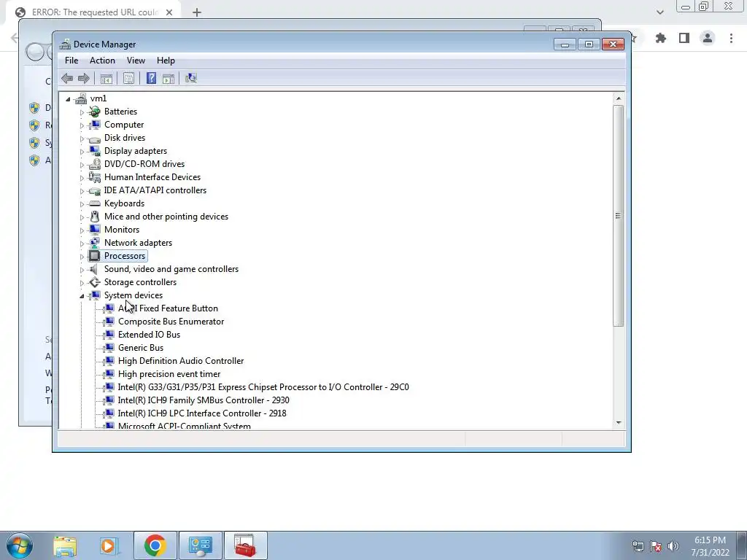Open Windows Media Player from the taskbar
Viewport: 747px width, 560px height.
click(x=109, y=546)
